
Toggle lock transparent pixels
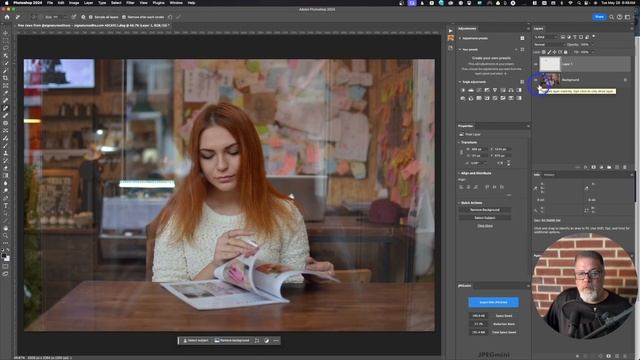pos(544,52)
